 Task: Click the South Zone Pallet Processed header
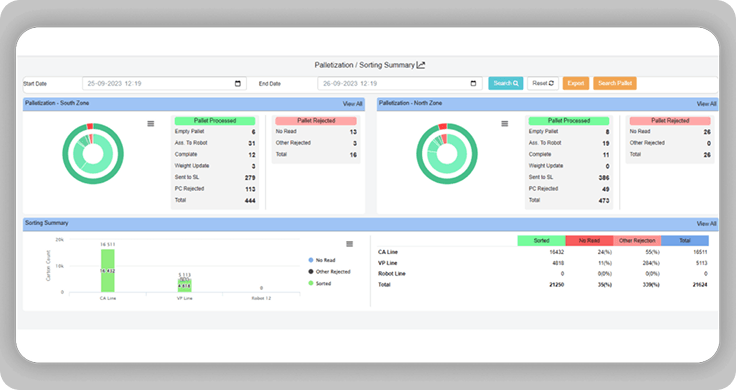(215, 121)
